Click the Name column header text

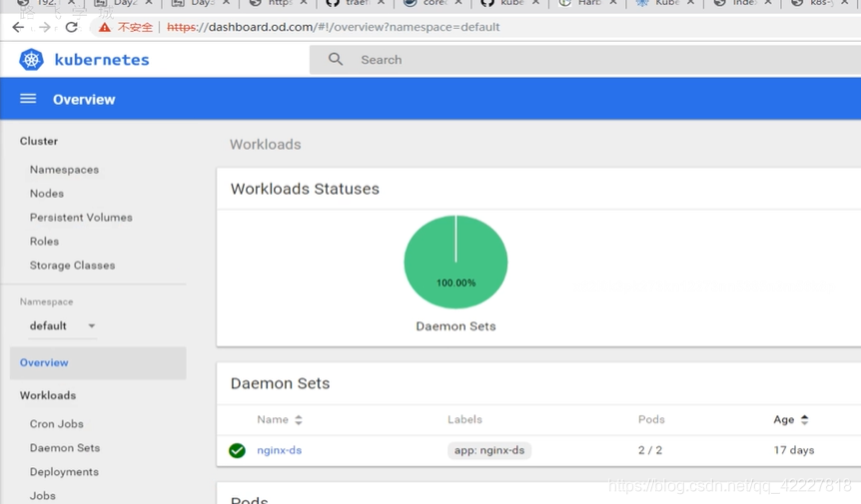pyautogui.click(x=273, y=419)
